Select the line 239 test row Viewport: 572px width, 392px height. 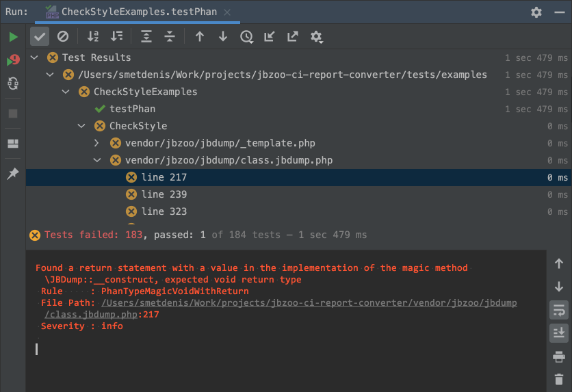(298, 195)
